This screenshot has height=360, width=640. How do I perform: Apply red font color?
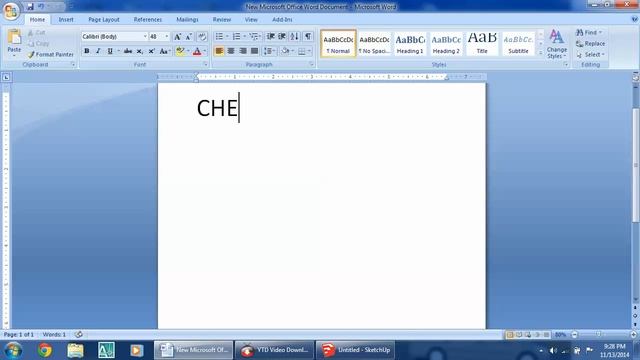click(197, 51)
